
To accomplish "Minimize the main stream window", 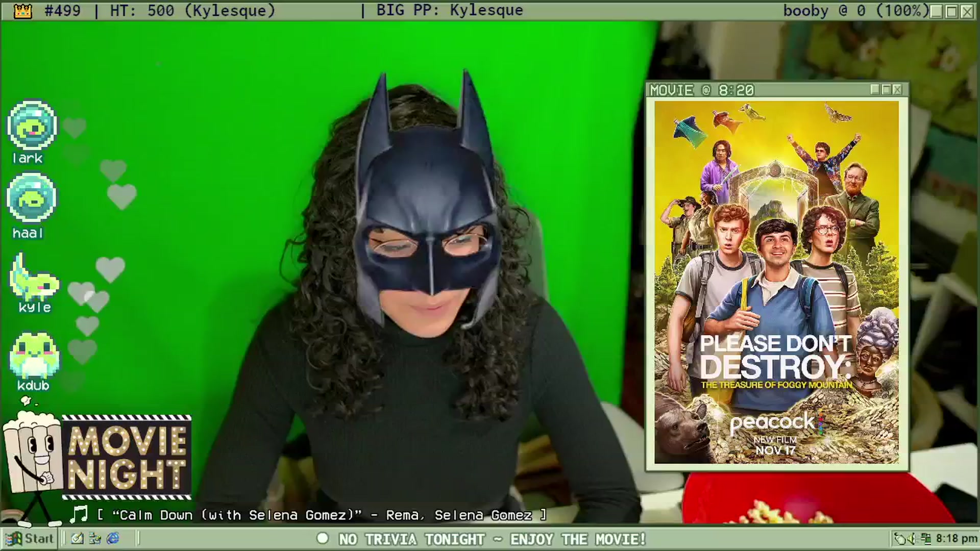I will pyautogui.click(x=936, y=11).
